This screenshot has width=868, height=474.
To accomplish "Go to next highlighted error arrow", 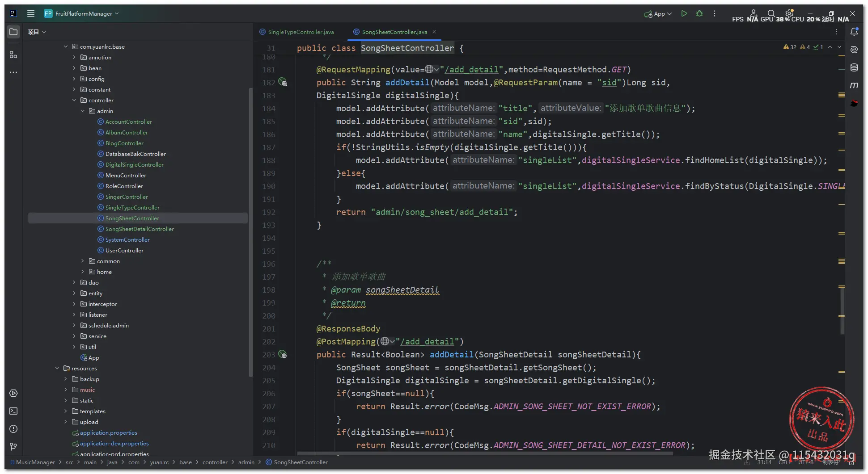I will (839, 47).
